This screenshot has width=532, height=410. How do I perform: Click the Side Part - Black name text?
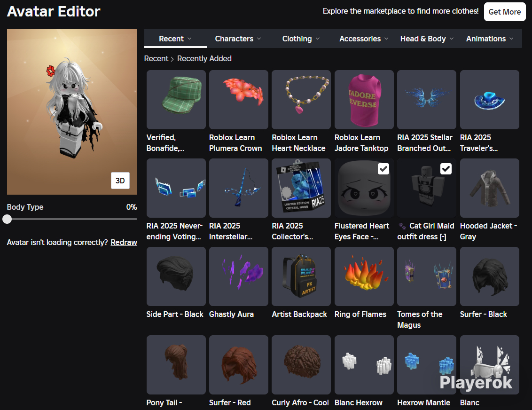coord(175,314)
